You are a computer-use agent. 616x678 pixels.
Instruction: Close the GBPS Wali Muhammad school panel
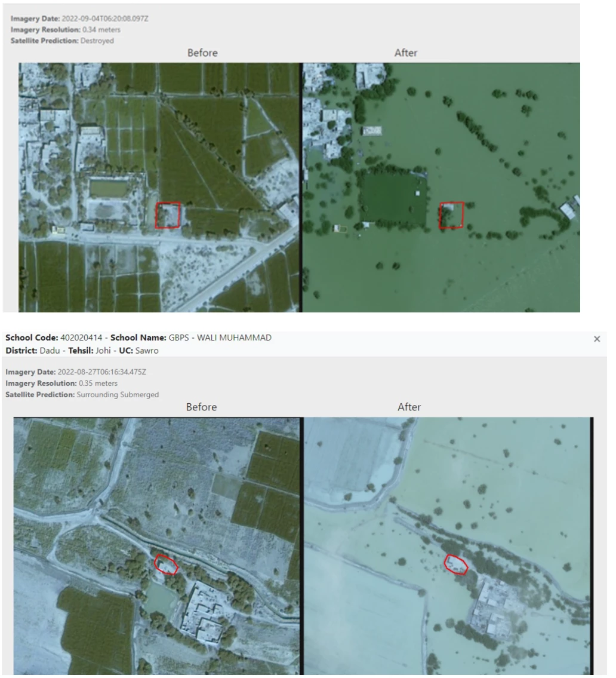(596, 339)
